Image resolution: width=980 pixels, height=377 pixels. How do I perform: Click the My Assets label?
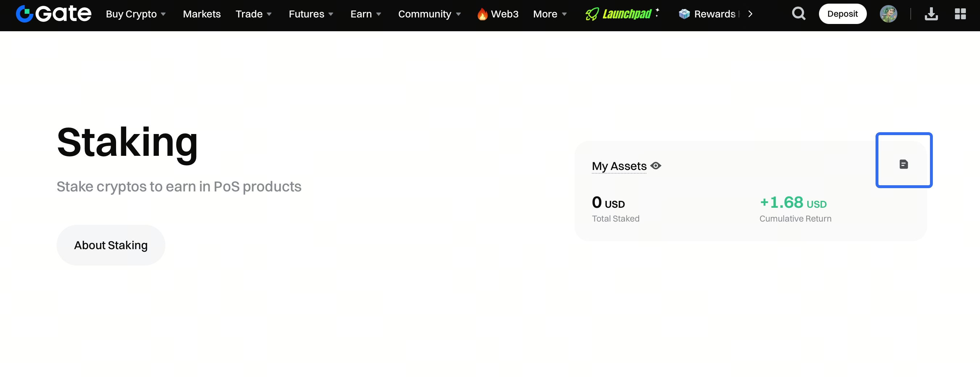(619, 166)
